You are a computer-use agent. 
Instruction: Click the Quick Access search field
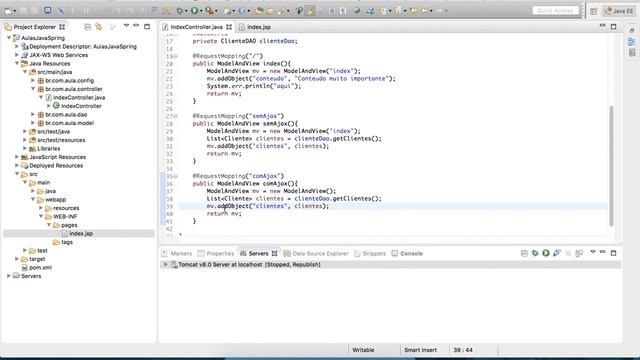point(556,11)
